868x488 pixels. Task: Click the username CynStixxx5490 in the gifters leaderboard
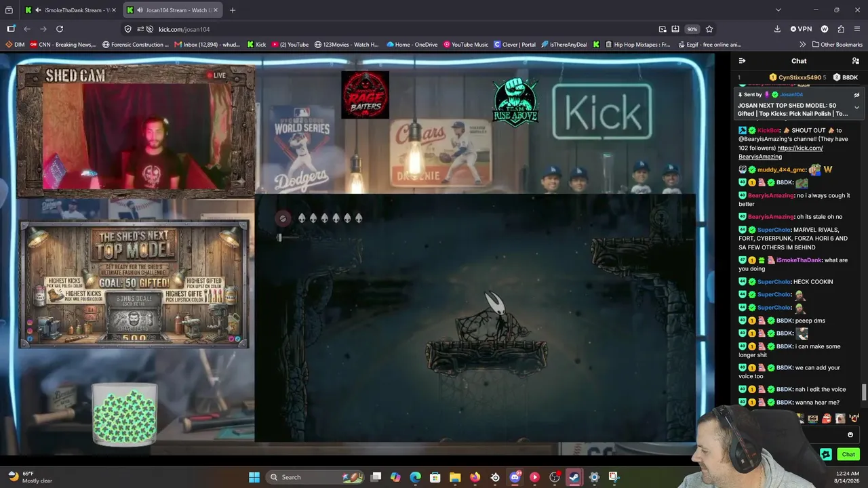[x=800, y=77]
